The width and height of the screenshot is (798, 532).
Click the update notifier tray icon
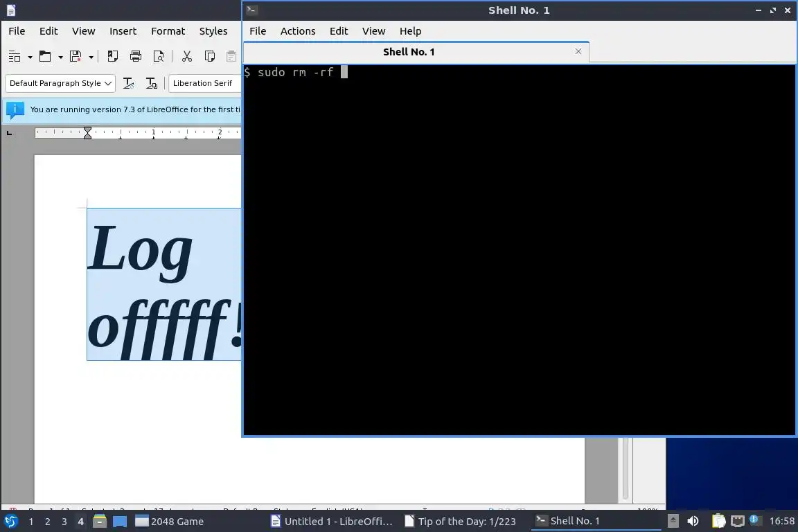coord(755,520)
